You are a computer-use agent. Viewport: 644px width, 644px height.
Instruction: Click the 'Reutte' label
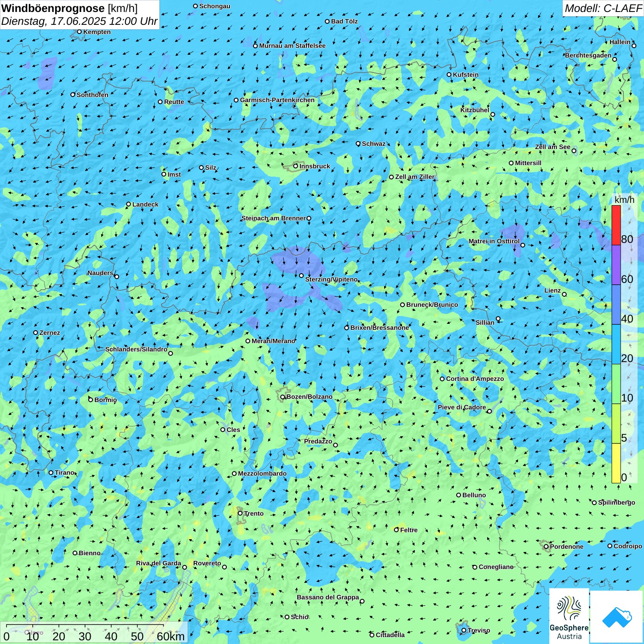click(x=174, y=102)
